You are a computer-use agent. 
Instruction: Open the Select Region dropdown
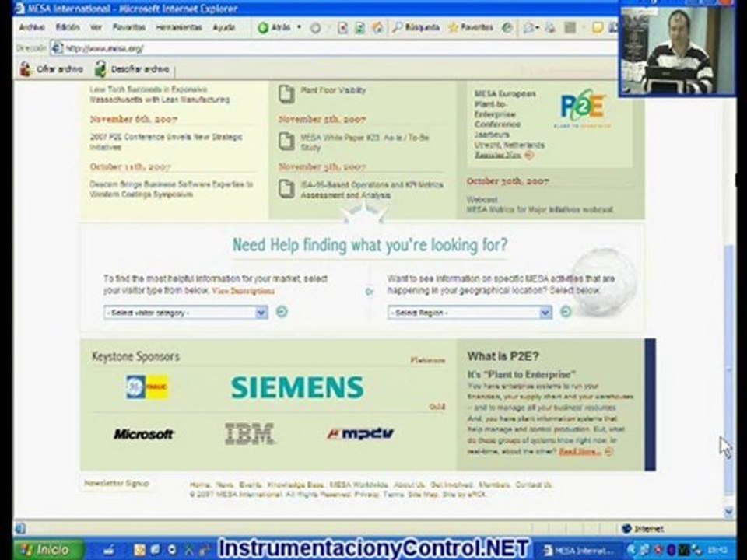coord(470,313)
